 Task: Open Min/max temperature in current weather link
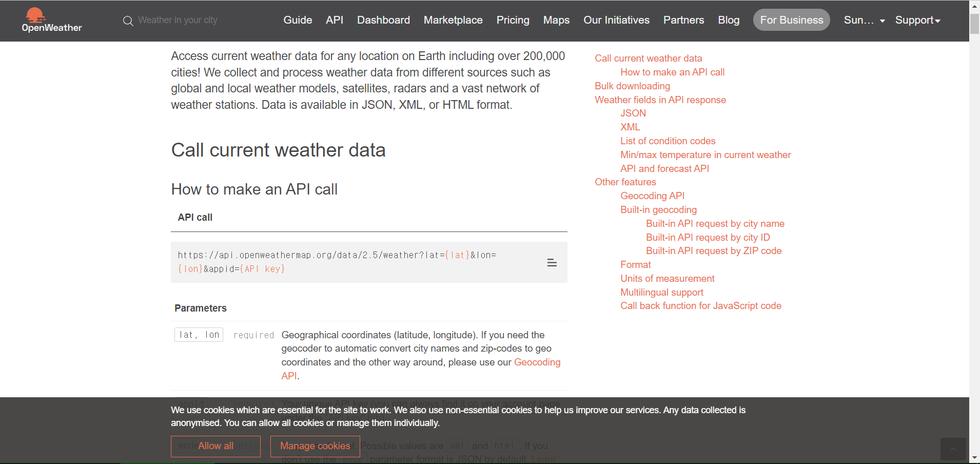(x=705, y=155)
